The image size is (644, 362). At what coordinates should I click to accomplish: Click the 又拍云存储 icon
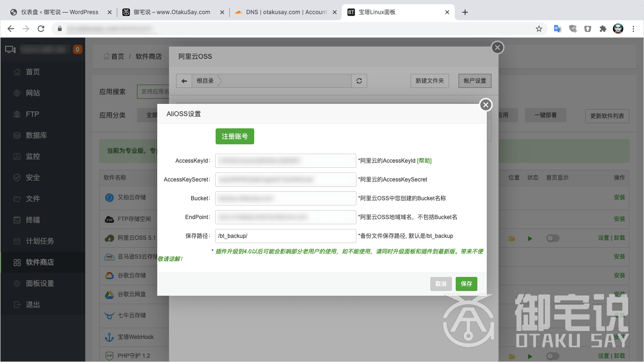109,197
